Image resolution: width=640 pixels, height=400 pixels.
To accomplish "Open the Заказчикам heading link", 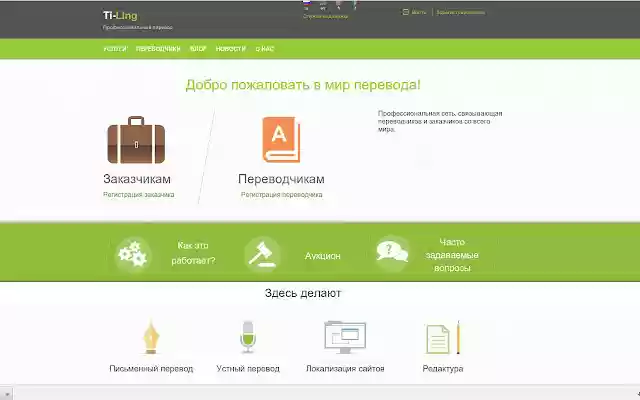I will [x=137, y=179].
